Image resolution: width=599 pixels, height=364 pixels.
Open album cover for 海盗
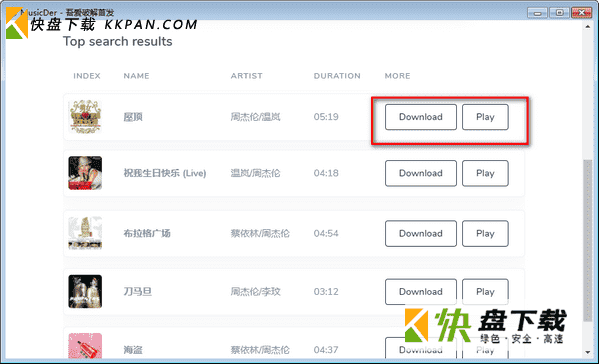(85, 346)
